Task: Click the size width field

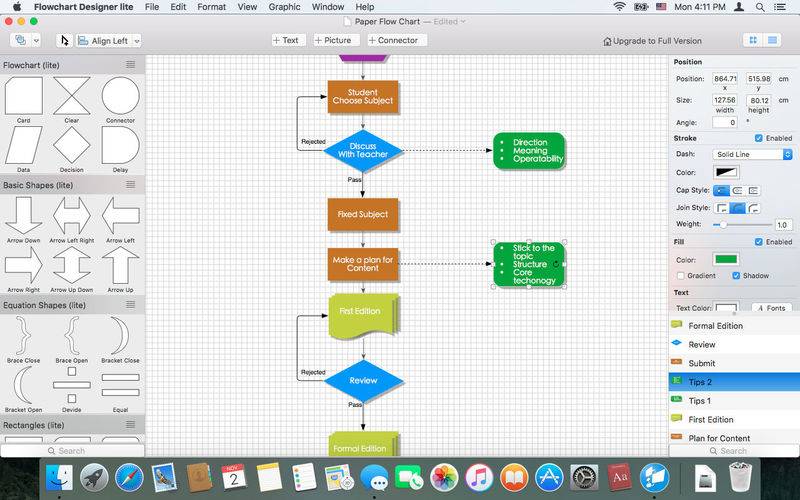Action: (x=724, y=100)
